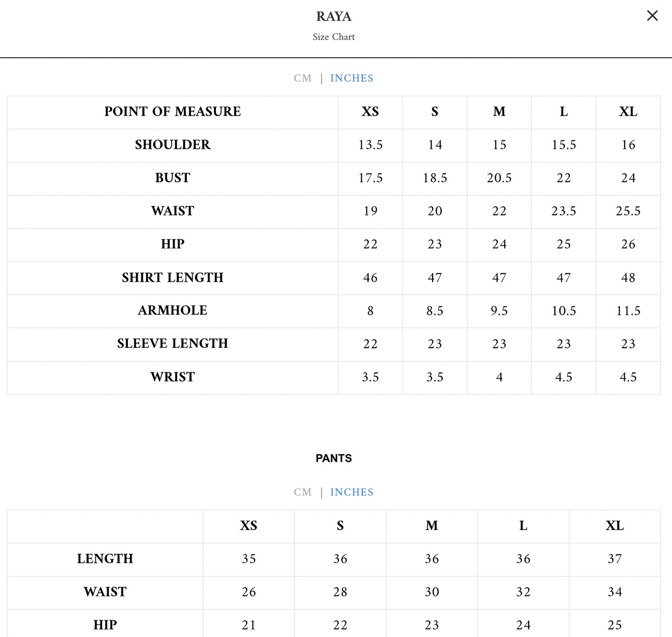Click the POINT OF MEASURE header cell

(173, 112)
